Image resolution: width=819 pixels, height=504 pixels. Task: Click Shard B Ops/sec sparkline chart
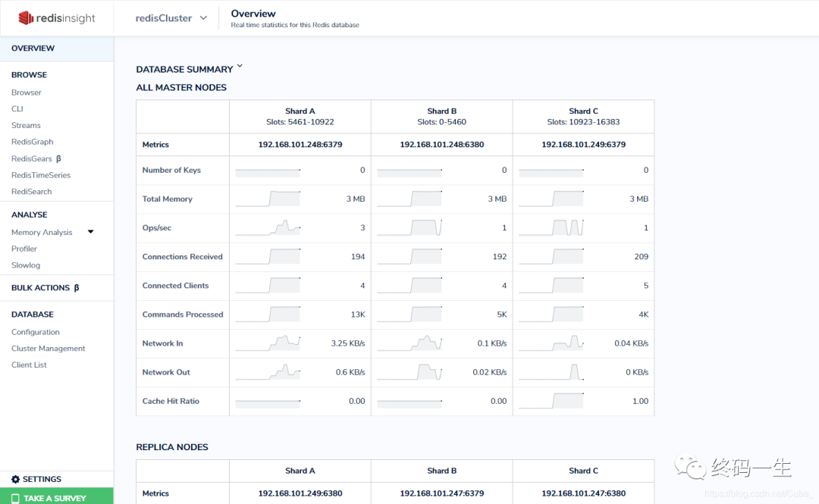pos(409,227)
